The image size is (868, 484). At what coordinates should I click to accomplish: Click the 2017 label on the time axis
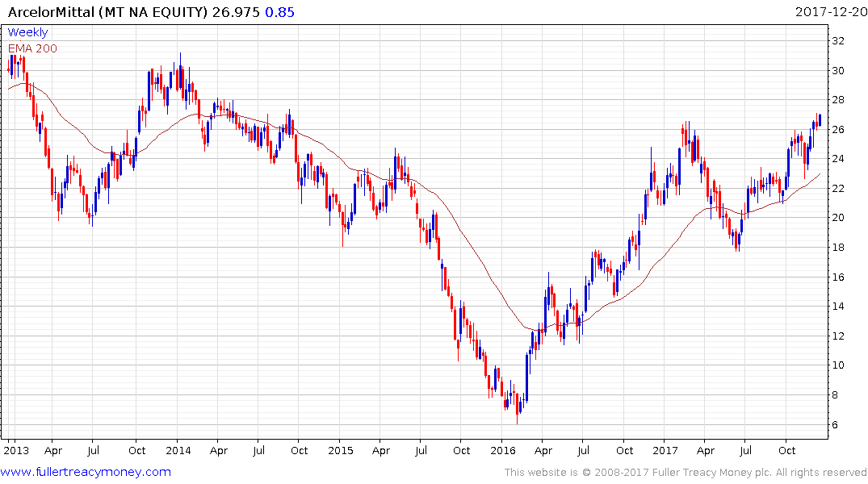[665, 450]
